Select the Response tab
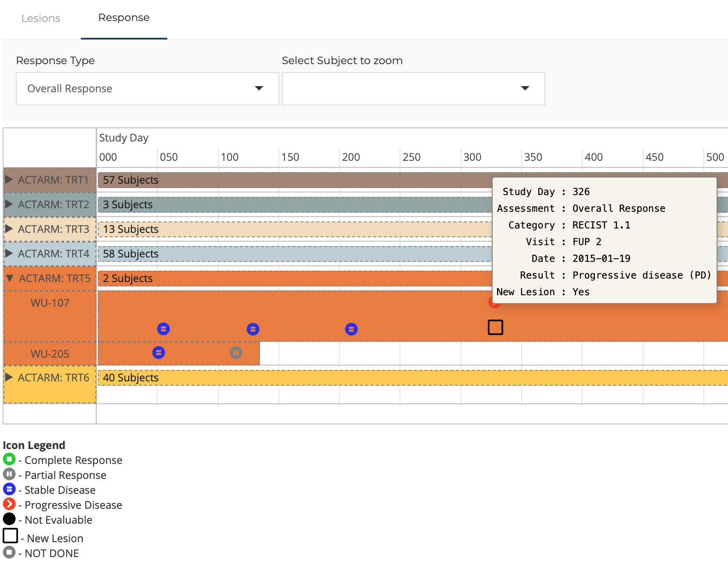 tap(124, 18)
